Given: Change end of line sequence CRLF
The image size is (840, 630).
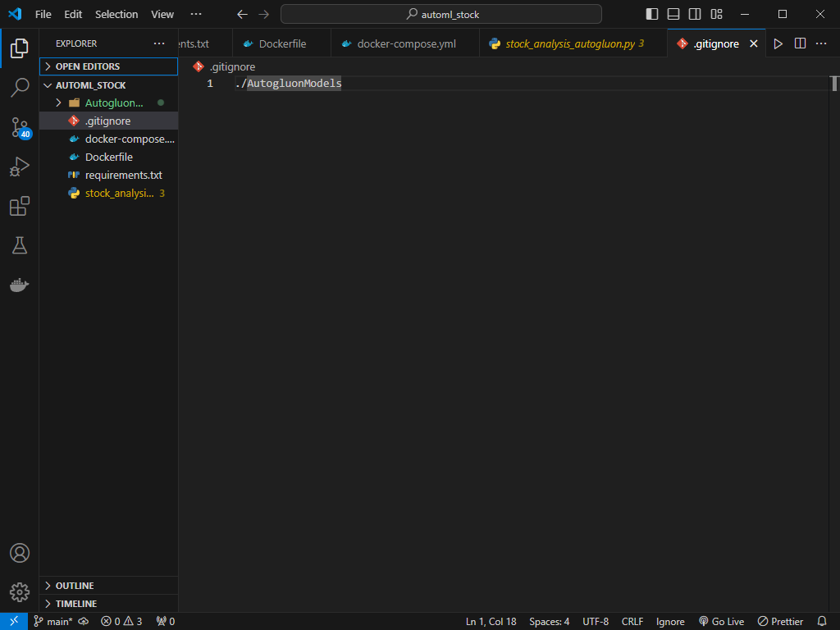Looking at the screenshot, I should pyautogui.click(x=632, y=622).
